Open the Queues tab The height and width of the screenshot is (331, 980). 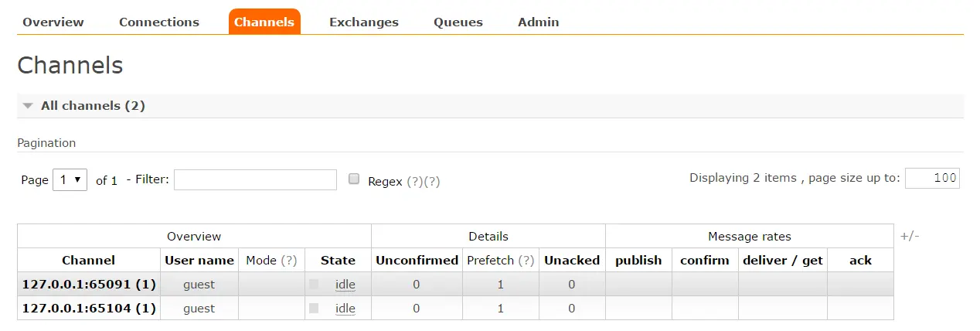[x=458, y=22]
